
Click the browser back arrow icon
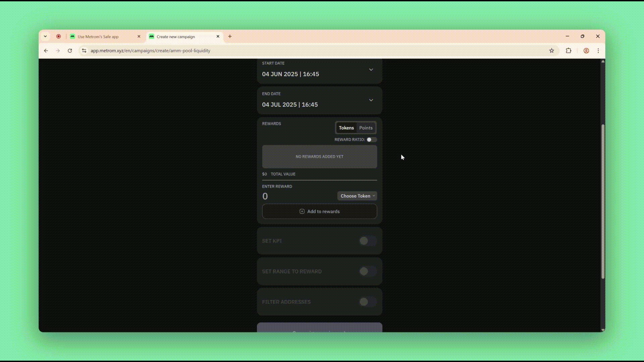click(x=46, y=51)
